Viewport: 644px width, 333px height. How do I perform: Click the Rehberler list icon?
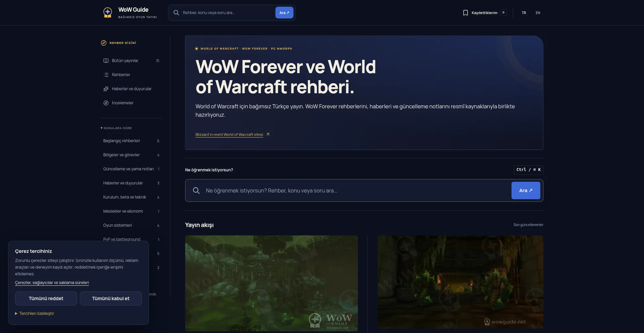click(106, 75)
